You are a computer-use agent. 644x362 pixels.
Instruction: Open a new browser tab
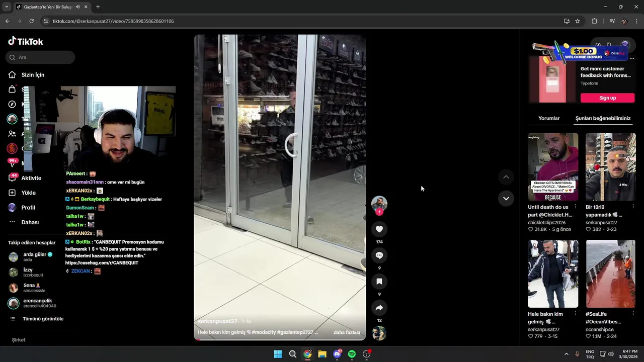[x=98, y=7]
